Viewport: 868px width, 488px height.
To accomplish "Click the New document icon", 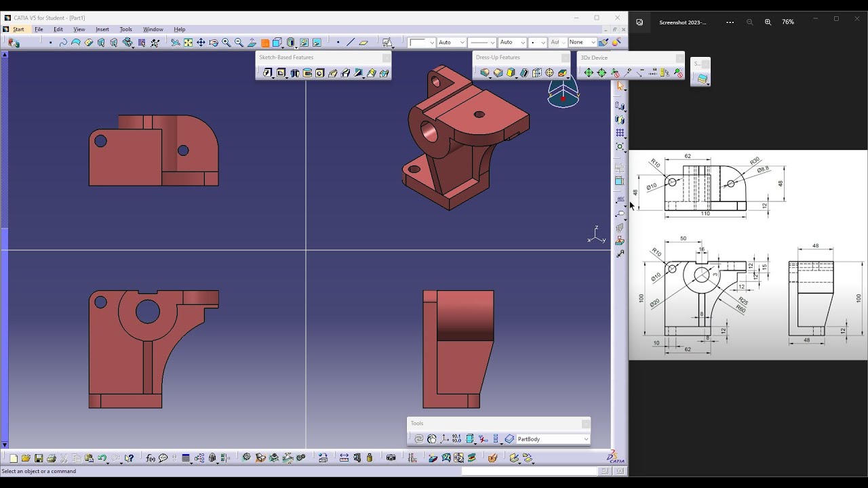I will [14, 458].
